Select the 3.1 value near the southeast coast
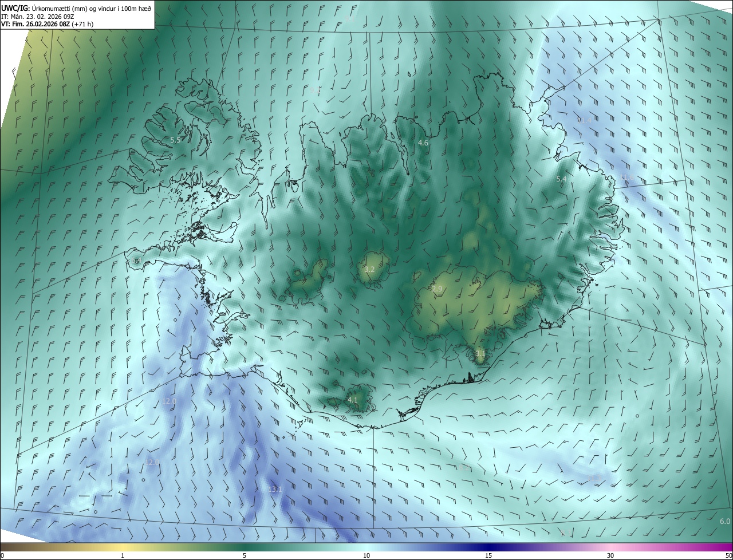This screenshot has height=560, width=733. pyautogui.click(x=480, y=354)
